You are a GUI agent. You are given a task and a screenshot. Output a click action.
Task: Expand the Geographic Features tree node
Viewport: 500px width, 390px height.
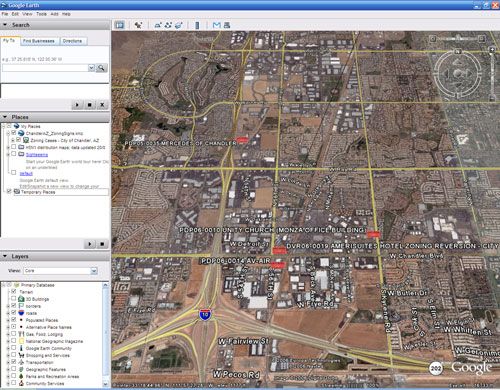pyautogui.click(x=8, y=369)
